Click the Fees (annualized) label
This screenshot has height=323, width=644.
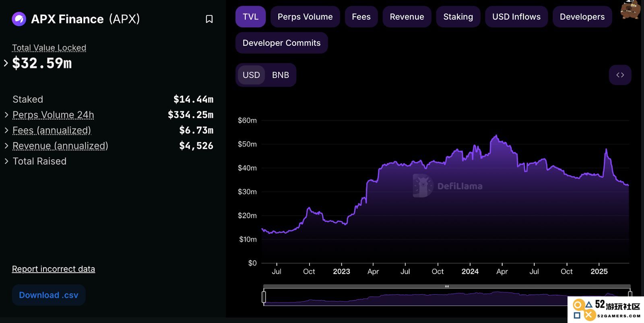52,130
